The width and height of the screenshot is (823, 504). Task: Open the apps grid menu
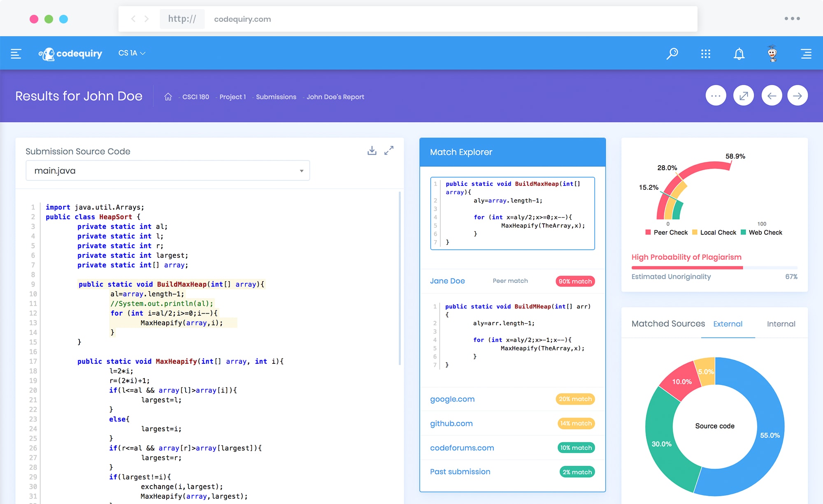(705, 53)
